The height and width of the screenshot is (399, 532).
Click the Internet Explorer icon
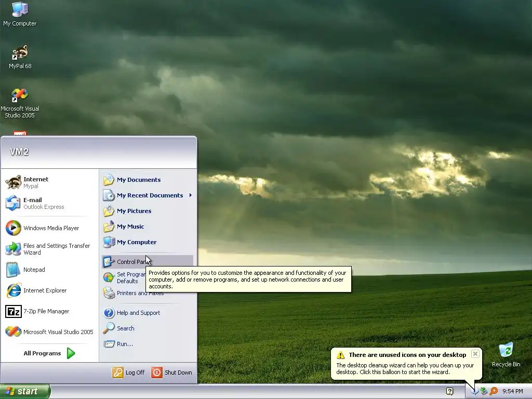(13, 290)
